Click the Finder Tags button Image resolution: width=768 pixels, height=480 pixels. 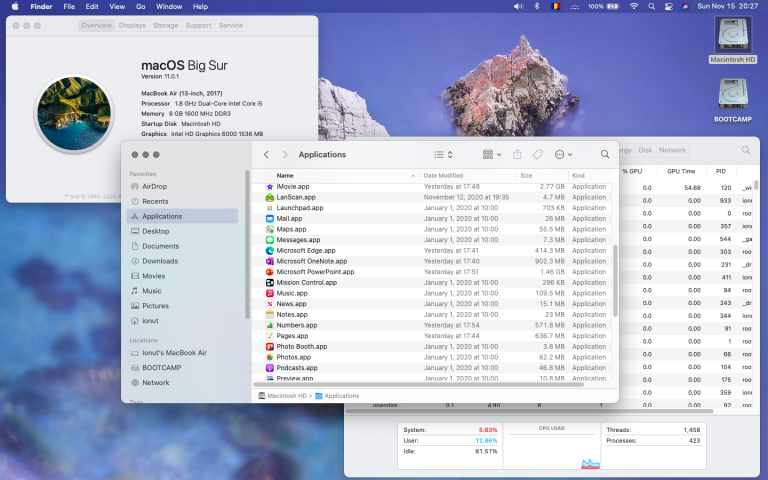538,154
